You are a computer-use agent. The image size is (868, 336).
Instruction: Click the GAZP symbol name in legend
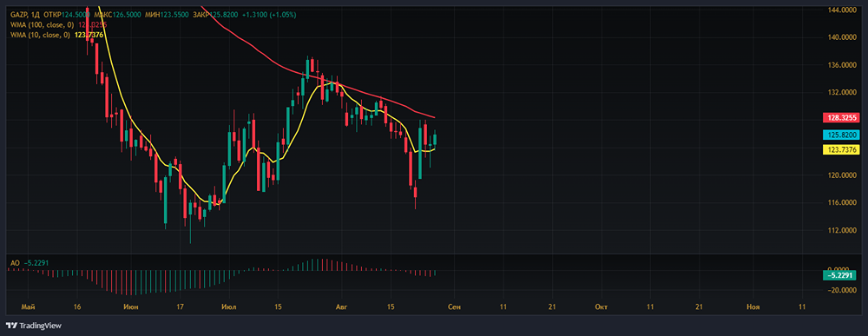pos(19,15)
